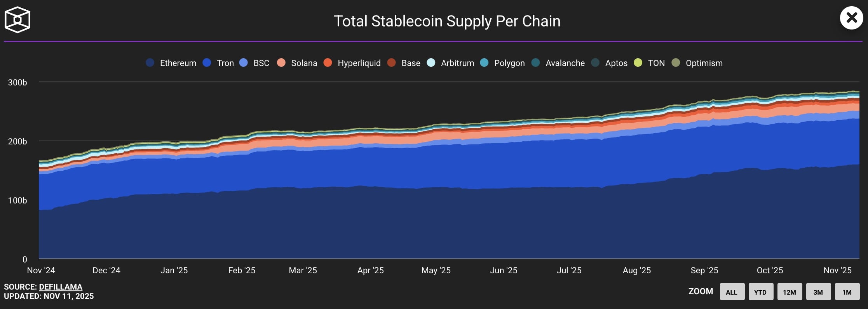Hide the BSC series legend dot

[244, 63]
